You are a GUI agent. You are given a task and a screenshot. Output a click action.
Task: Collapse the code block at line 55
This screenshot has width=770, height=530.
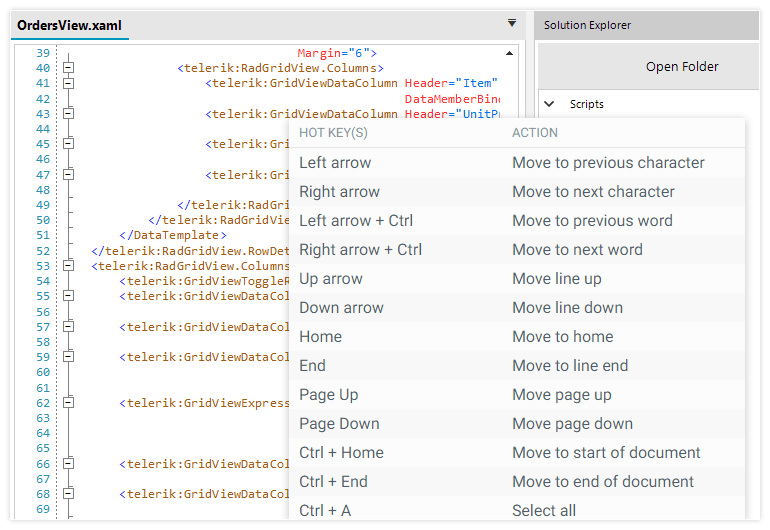(x=69, y=296)
